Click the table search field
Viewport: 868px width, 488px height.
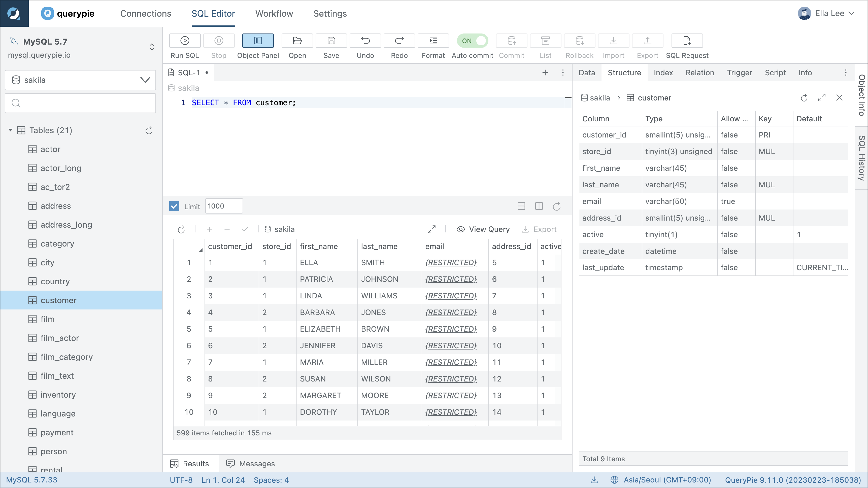[x=80, y=103]
